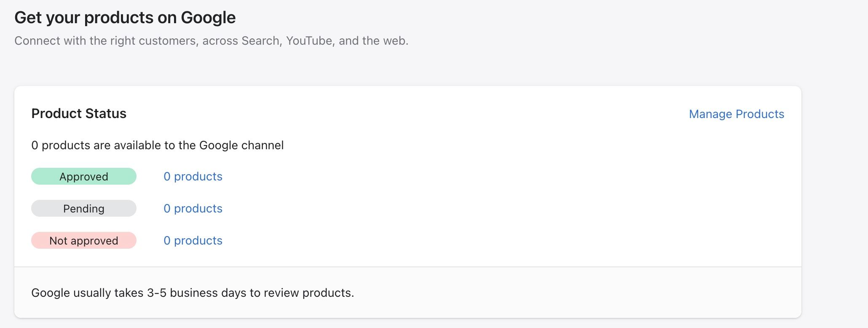Open the 0 products link beside Pending

point(193,208)
